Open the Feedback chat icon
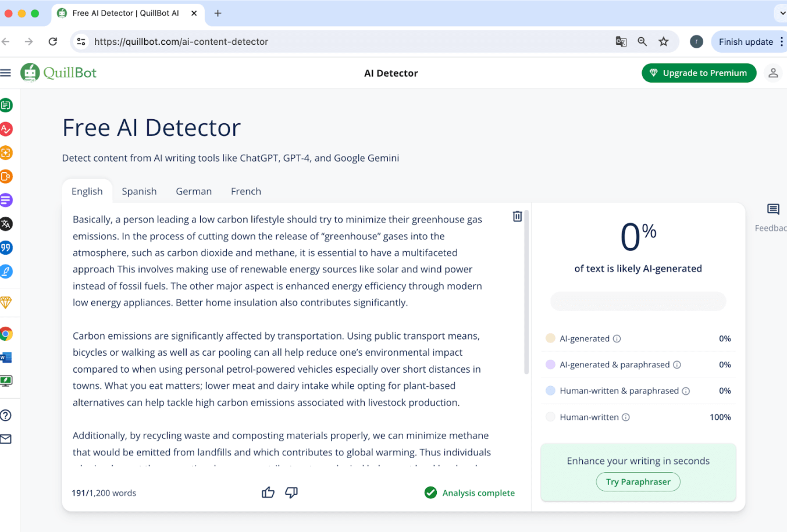This screenshot has width=787, height=532. [x=773, y=209]
